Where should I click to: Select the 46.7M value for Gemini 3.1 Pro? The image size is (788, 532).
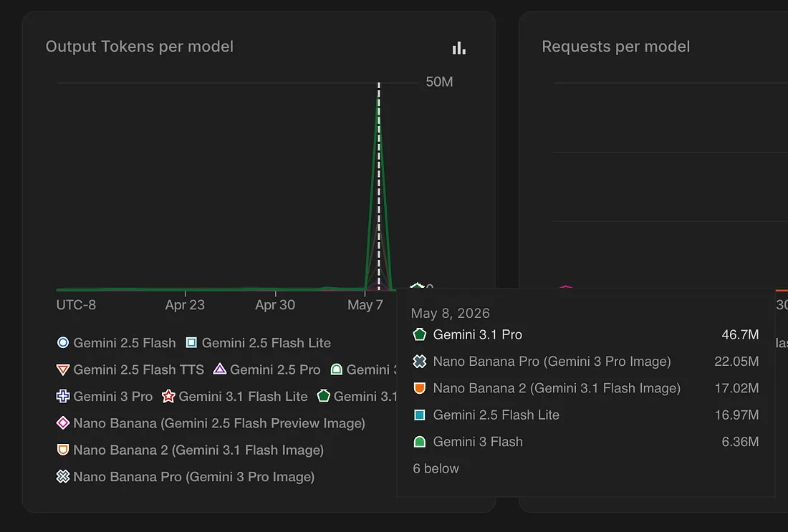[740, 334]
